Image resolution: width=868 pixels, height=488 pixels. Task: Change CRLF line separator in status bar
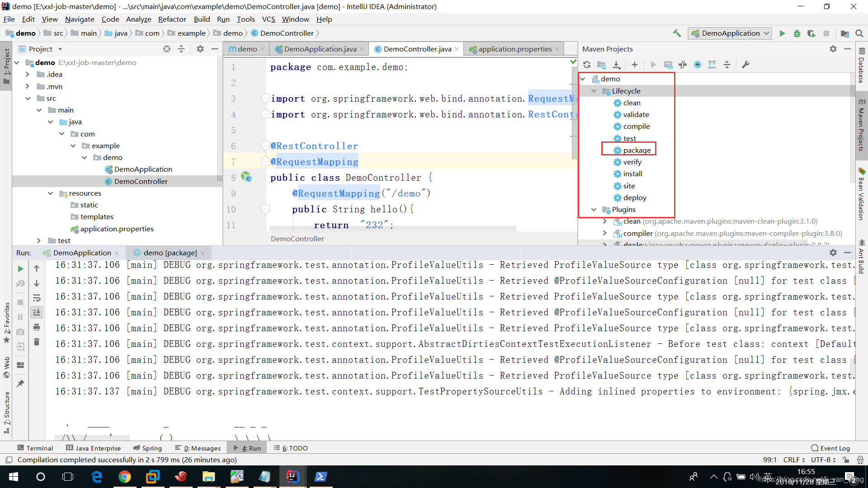click(x=794, y=460)
